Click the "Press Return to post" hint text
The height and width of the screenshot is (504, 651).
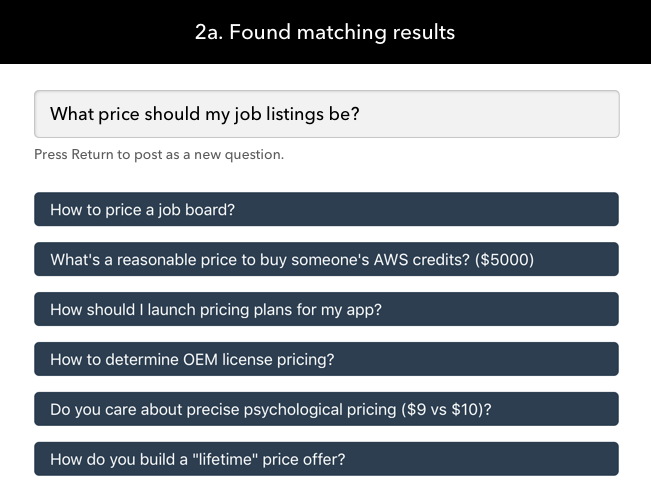coord(159,154)
